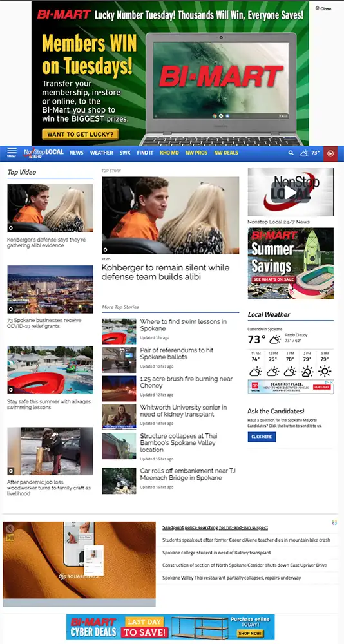
Task: Click the search magnifier icon
Action: pos(291,153)
